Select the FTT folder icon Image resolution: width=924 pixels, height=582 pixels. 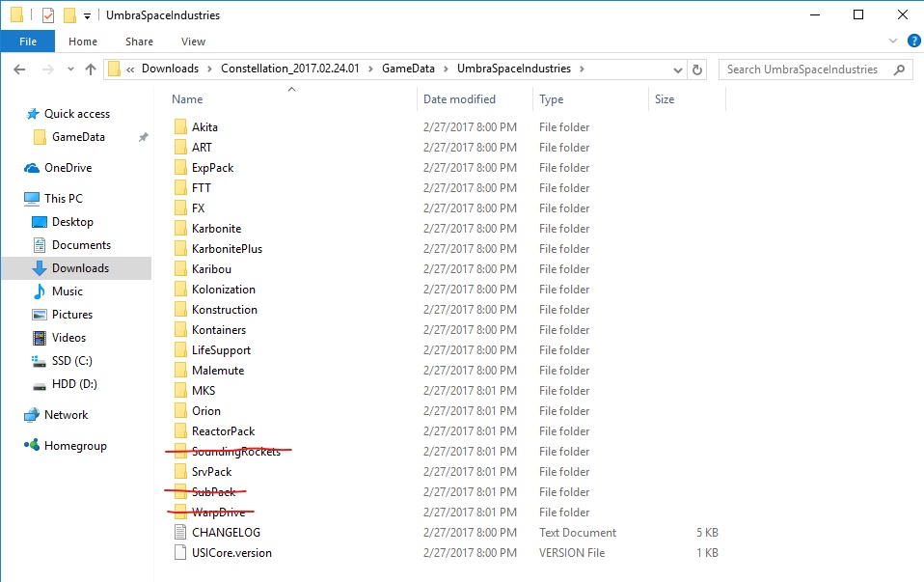[180, 187]
